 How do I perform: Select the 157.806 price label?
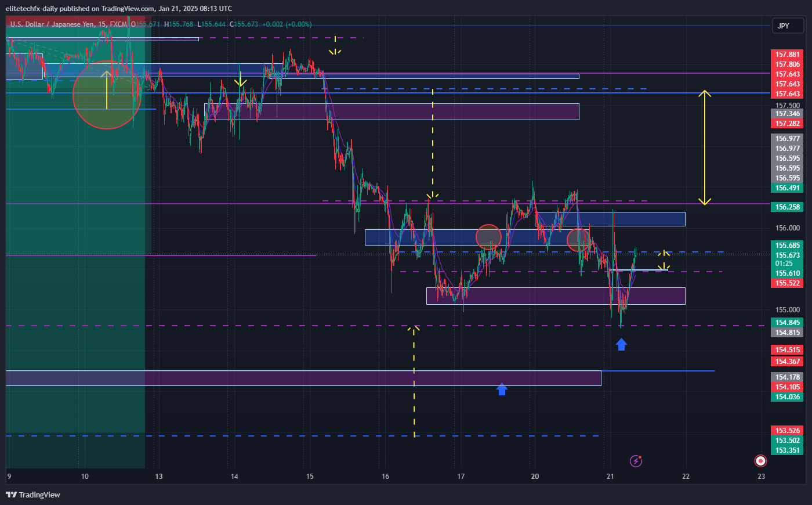pos(788,64)
